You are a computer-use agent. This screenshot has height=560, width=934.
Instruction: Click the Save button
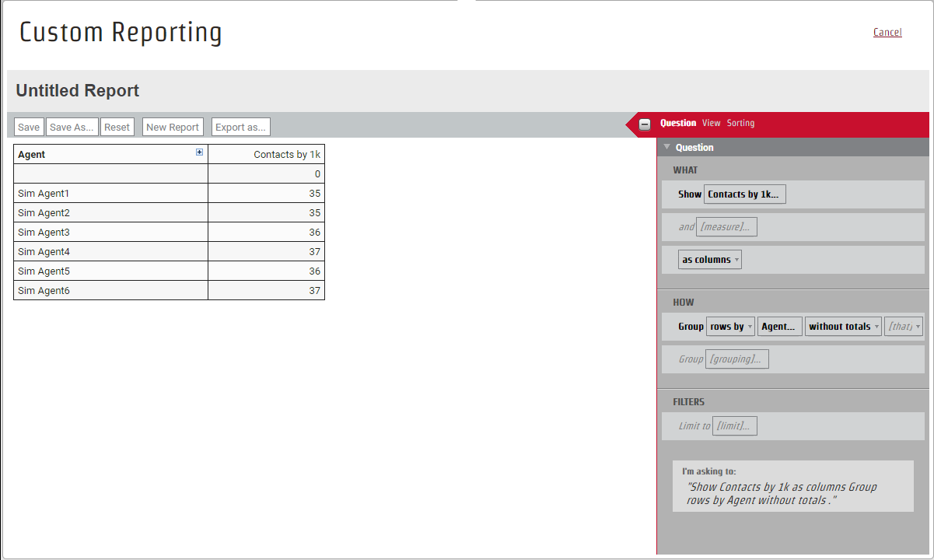[29, 128]
